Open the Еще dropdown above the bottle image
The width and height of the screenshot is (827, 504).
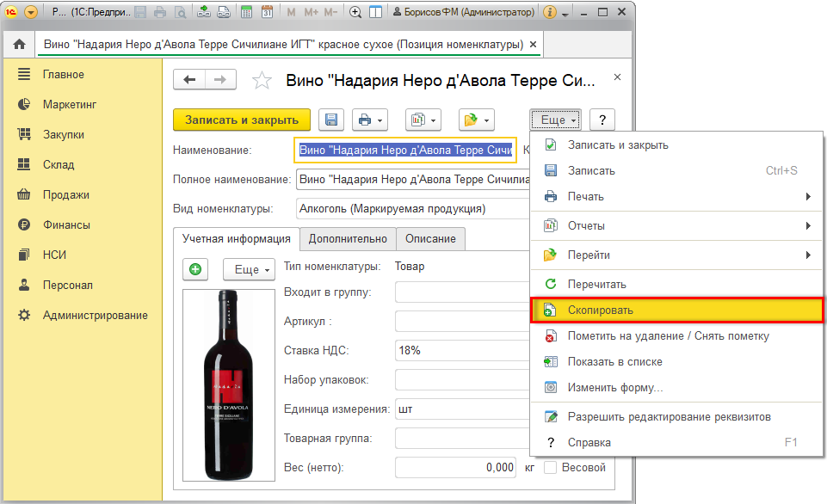249,269
